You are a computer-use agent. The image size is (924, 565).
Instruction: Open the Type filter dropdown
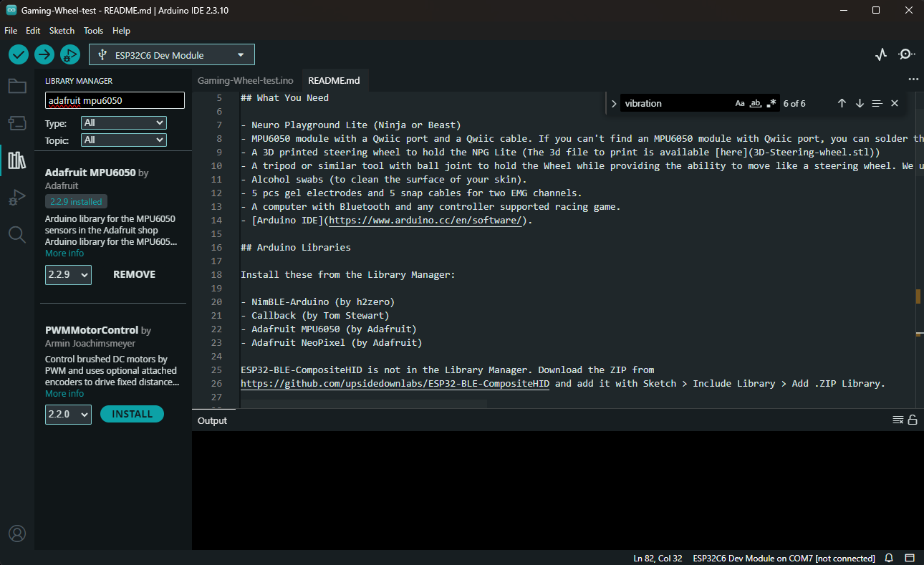point(124,123)
